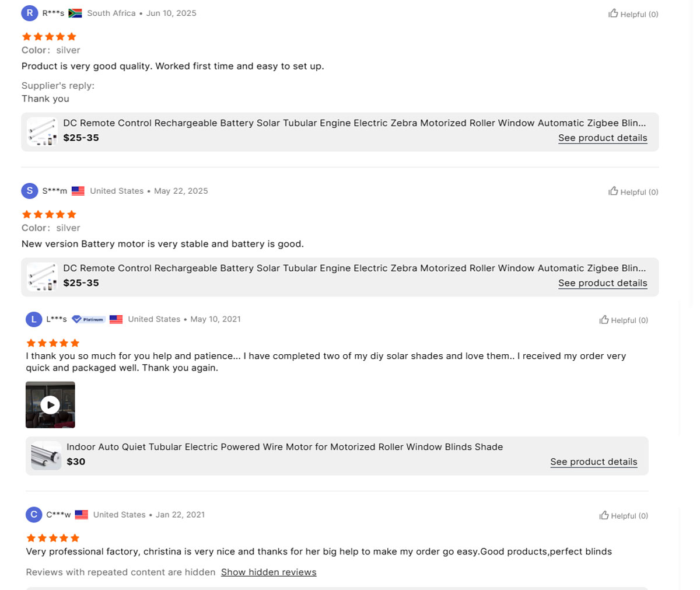The image size is (700, 590).
Task: Click the L avatar circle
Action: pyautogui.click(x=34, y=319)
